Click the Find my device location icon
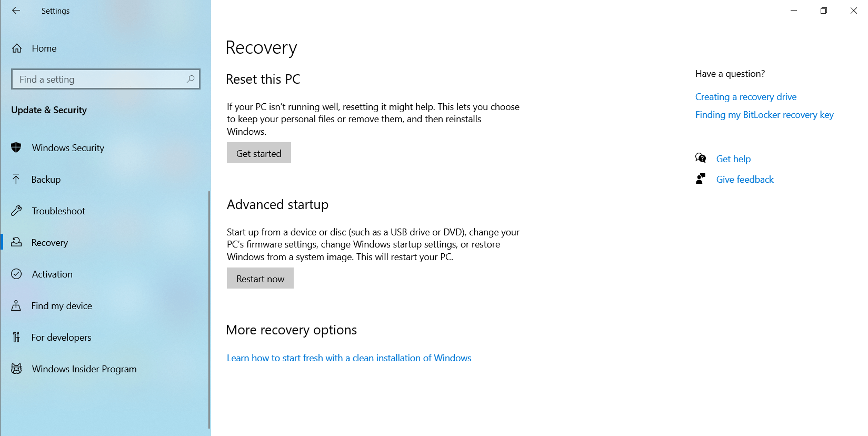This screenshot has width=868, height=436. [x=16, y=305]
